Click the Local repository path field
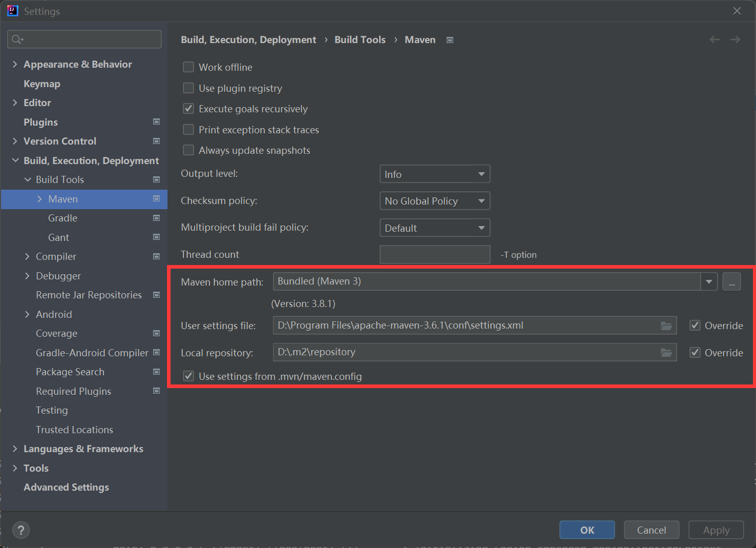The image size is (756, 548). click(x=475, y=352)
